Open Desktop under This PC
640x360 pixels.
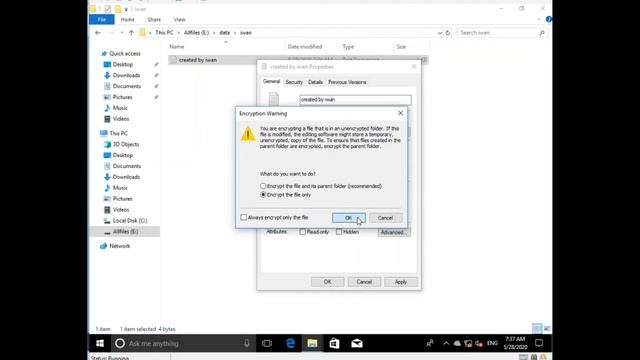coord(122,155)
